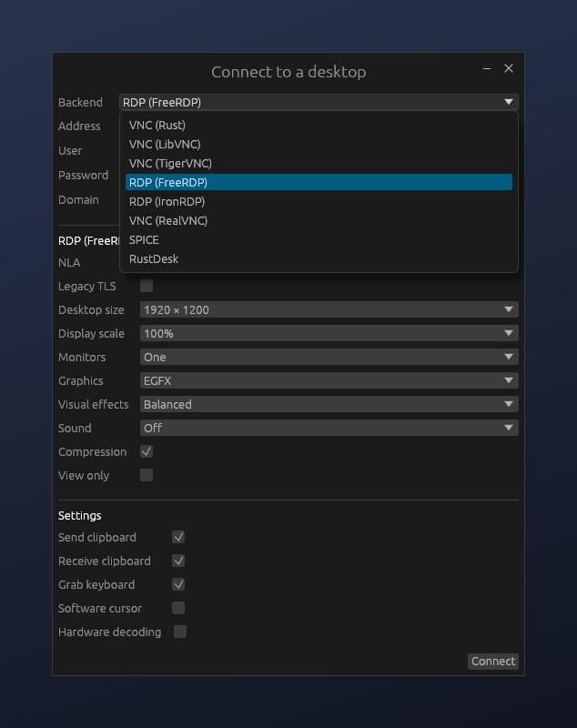Minimize the Connect to a desktop window

pyautogui.click(x=487, y=69)
